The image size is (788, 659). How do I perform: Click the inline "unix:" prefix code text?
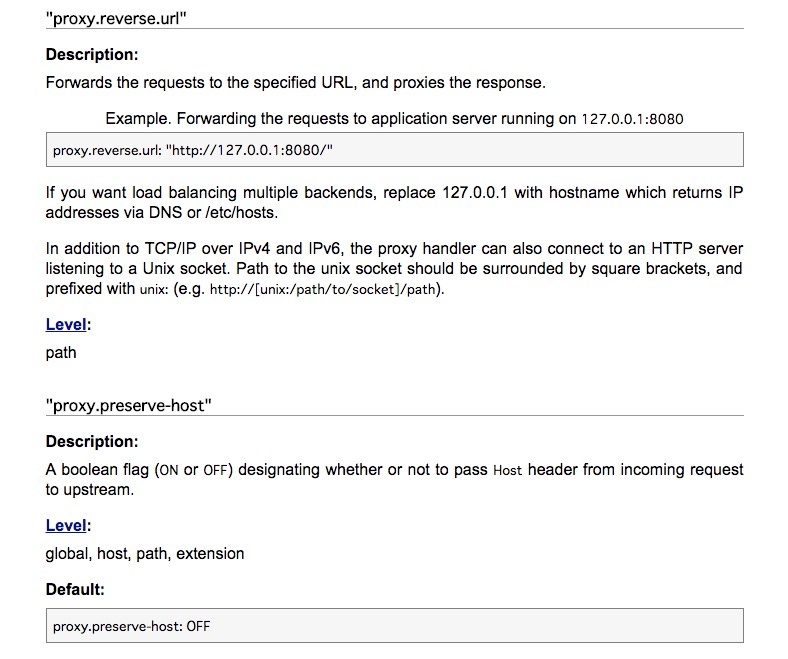click(x=152, y=290)
